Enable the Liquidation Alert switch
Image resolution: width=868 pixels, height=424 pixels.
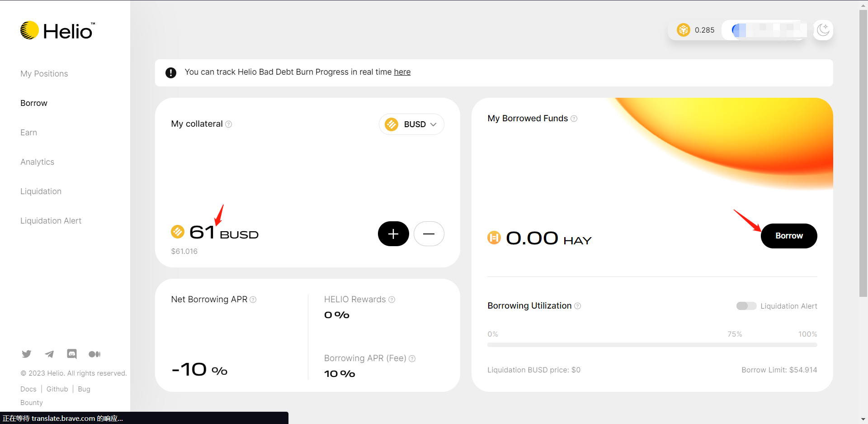point(746,306)
